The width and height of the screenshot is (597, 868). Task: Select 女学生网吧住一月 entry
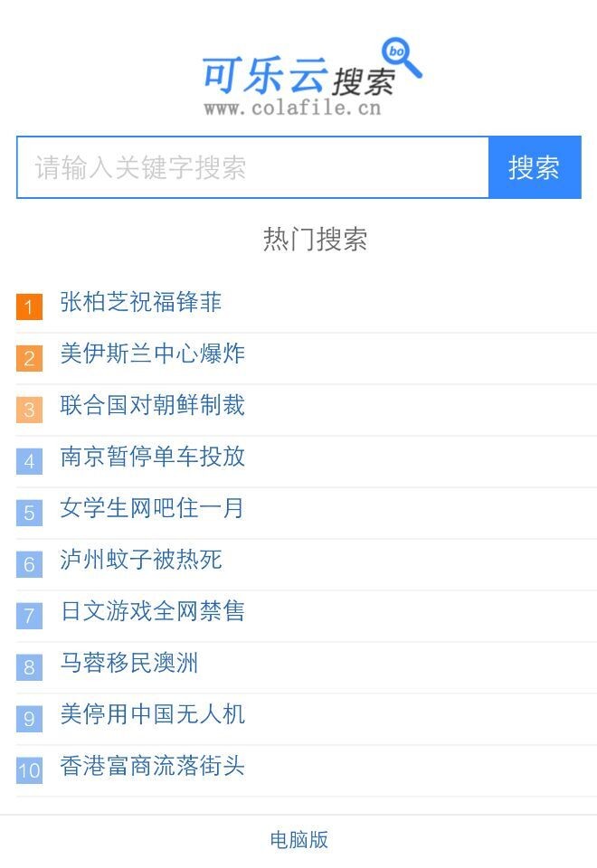[152, 508]
